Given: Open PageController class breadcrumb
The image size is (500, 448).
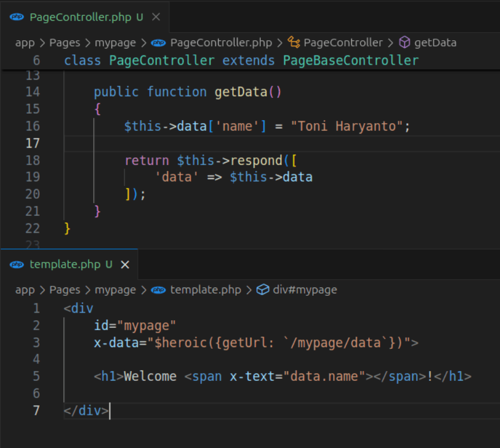Looking at the screenshot, I should pos(343,43).
